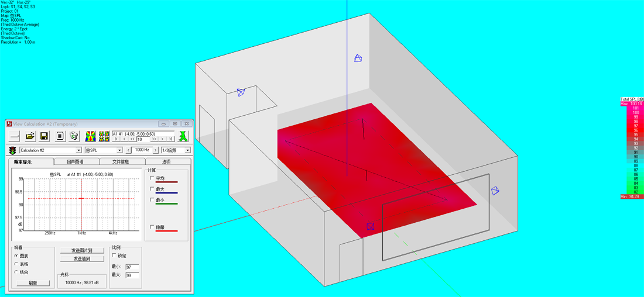
Task: Click the 发送图片到 button
Action: [81, 250]
